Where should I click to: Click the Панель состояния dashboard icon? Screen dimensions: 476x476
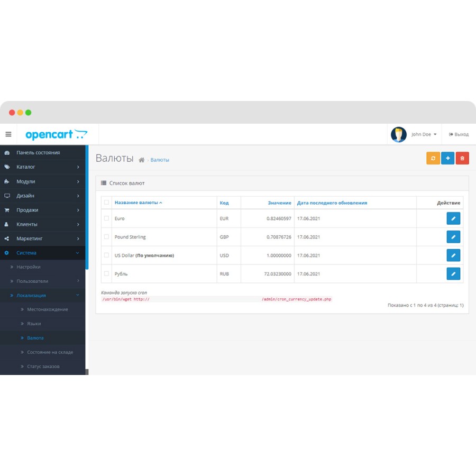click(x=7, y=153)
